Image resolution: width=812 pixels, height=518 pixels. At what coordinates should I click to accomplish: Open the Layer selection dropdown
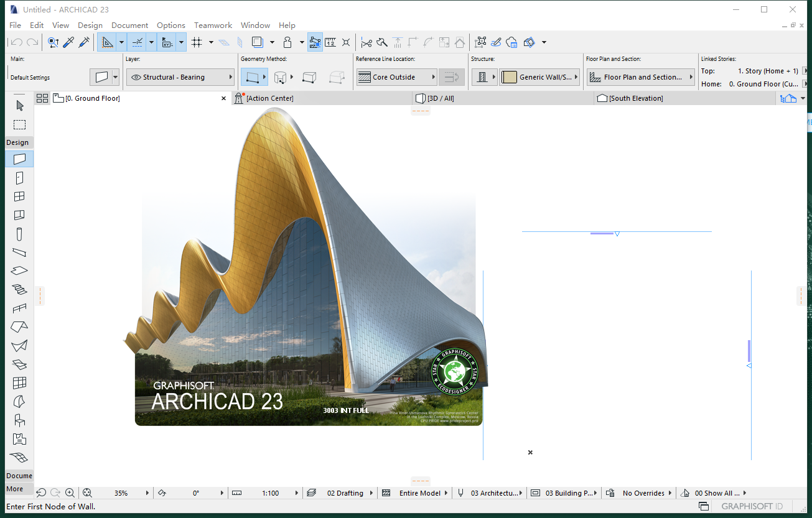[180, 76]
